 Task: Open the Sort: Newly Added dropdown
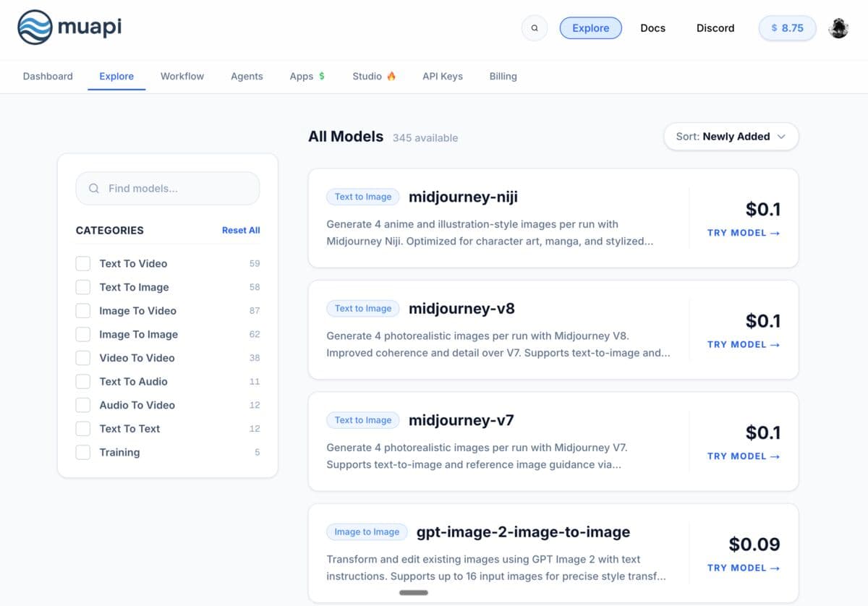[731, 137]
